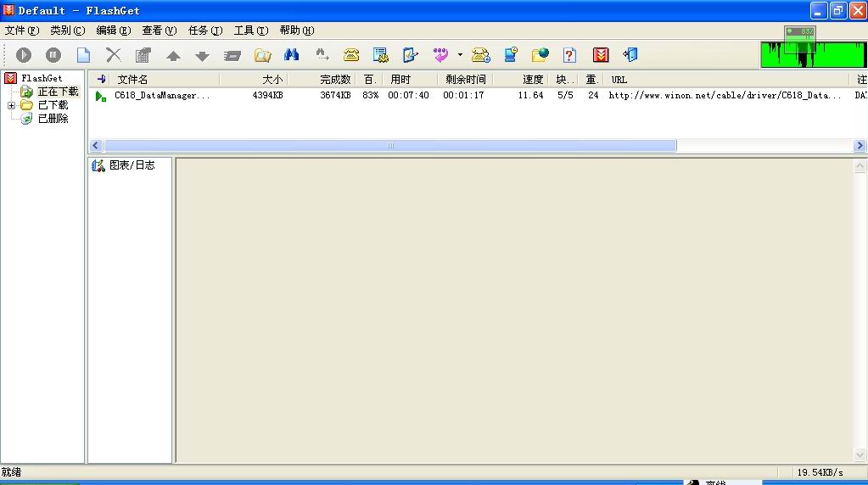Click the telephone with clock scheduler icon
Image resolution: width=868 pixels, height=485 pixels.
(480, 55)
